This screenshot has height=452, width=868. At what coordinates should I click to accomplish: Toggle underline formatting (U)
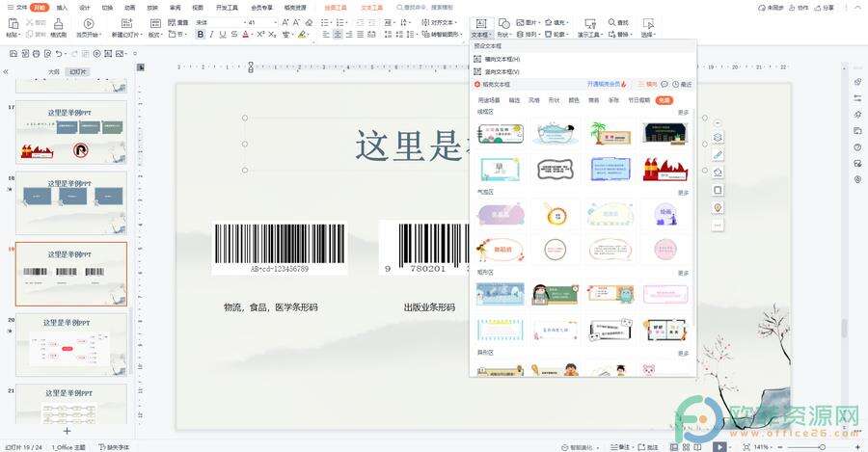click(x=223, y=35)
